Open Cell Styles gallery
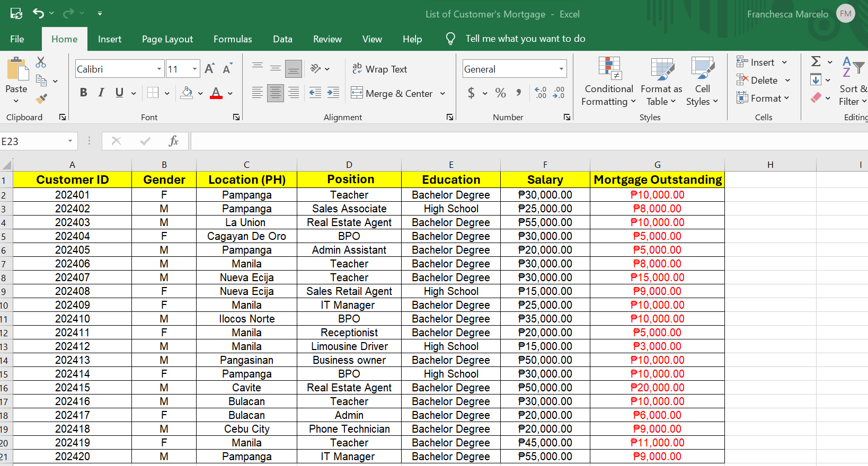Viewport: 868px width, 466px height. click(x=702, y=81)
